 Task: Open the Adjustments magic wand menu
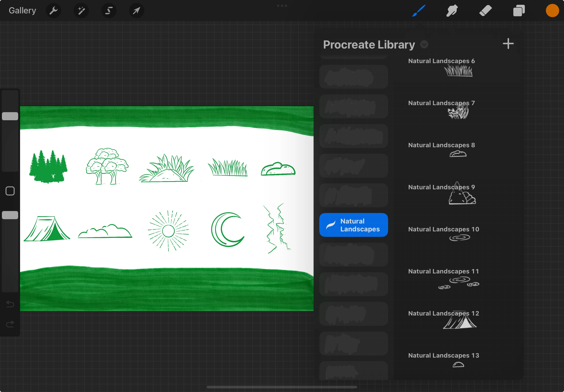click(x=81, y=11)
